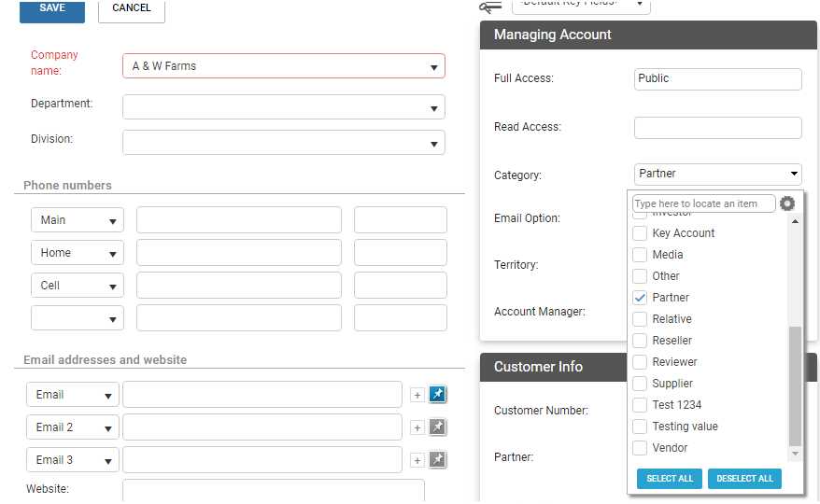Click the category list scroll up arrow
Screen dimensions: 820x504
pos(795,222)
